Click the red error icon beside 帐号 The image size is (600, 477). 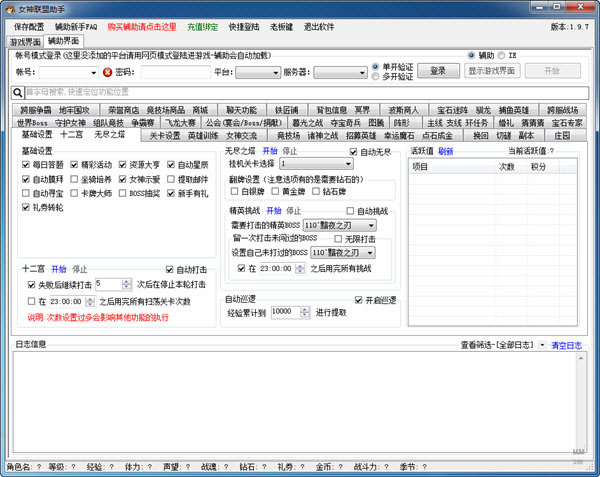(108, 72)
